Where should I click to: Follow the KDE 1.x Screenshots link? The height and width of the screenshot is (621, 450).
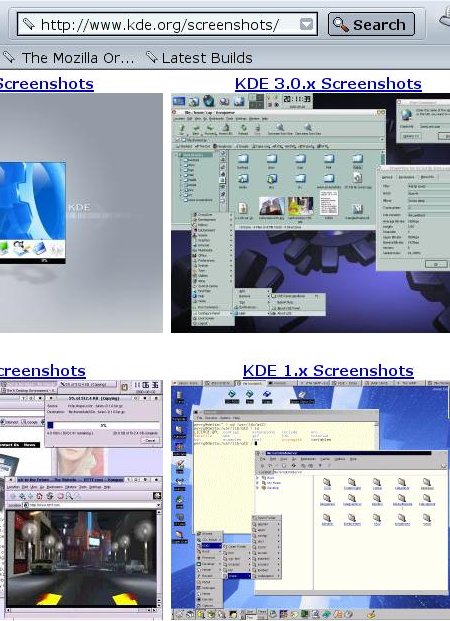(x=328, y=371)
